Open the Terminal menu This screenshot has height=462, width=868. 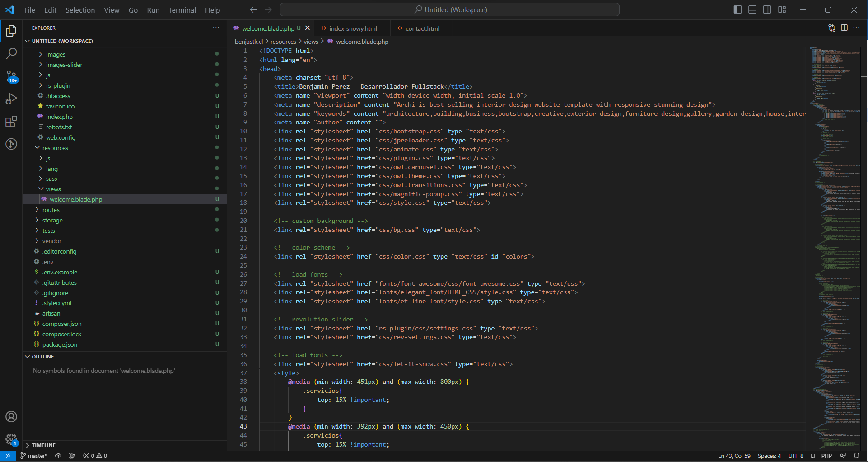[x=182, y=10]
